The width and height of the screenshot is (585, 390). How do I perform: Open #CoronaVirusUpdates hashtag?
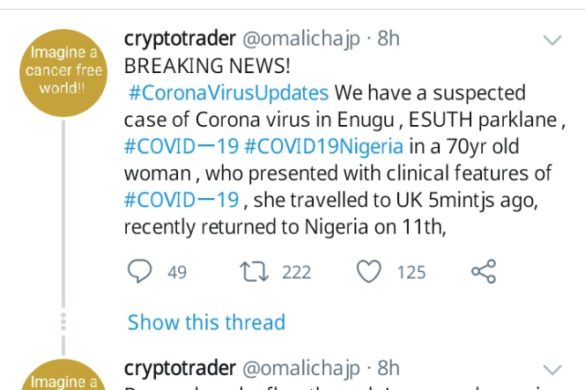coord(228,93)
